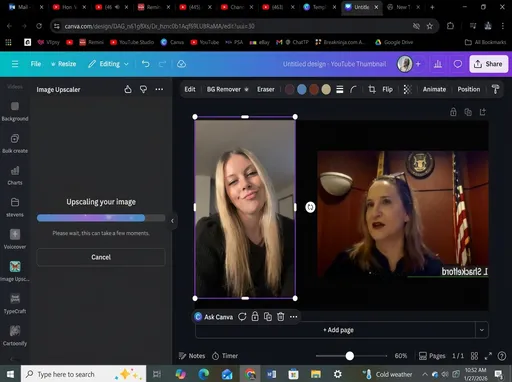This screenshot has height=382, width=512.
Task: Click Ask Canva in the floating toolbar
Action: [214, 317]
